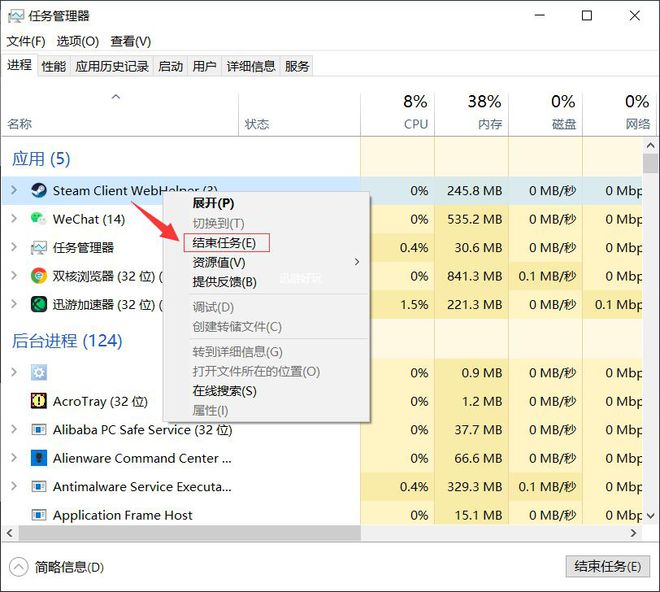Sort by the 状态 column header
This screenshot has height=592, width=660.
coord(299,112)
